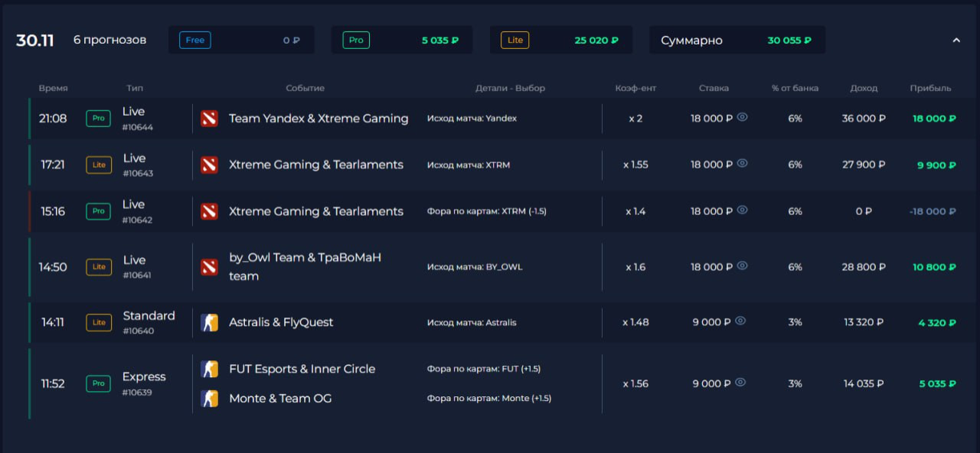Open Team Yandex & Xtreme Gaming event
Image resolution: width=980 pixels, height=453 pixels.
pos(318,119)
